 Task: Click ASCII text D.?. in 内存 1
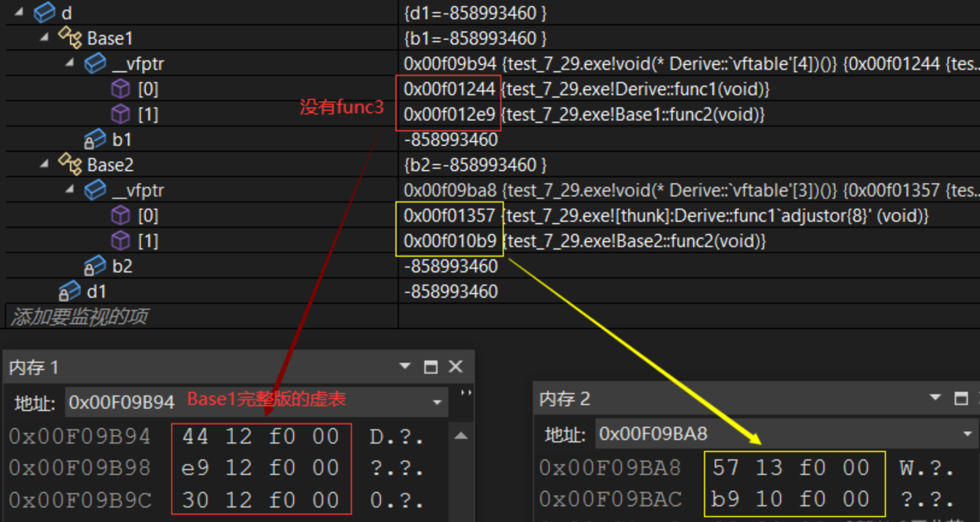[x=397, y=436]
